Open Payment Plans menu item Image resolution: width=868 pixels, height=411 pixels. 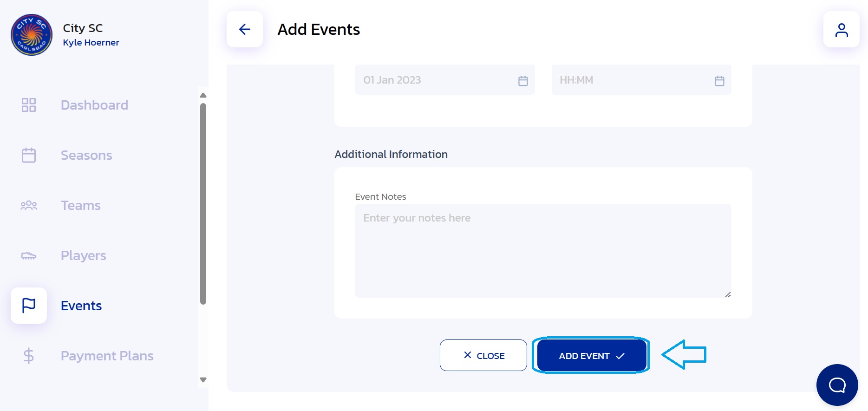point(107,356)
